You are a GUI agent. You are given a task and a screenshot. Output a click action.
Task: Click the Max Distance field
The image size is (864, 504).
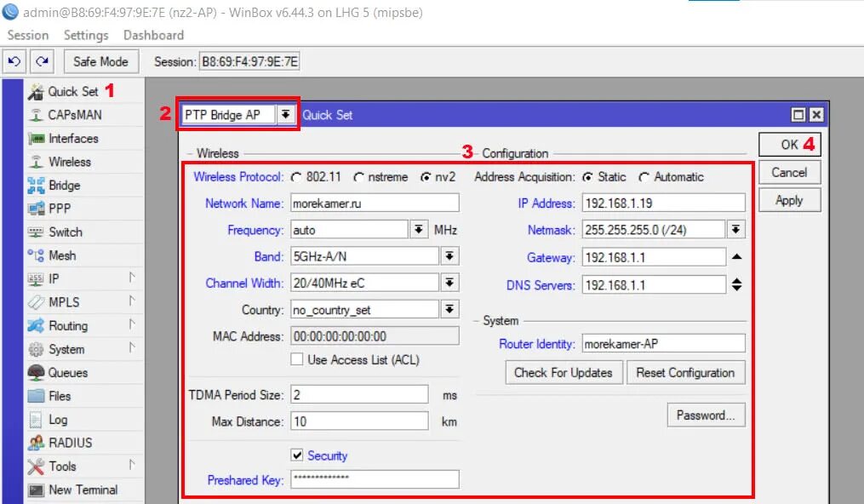click(359, 421)
